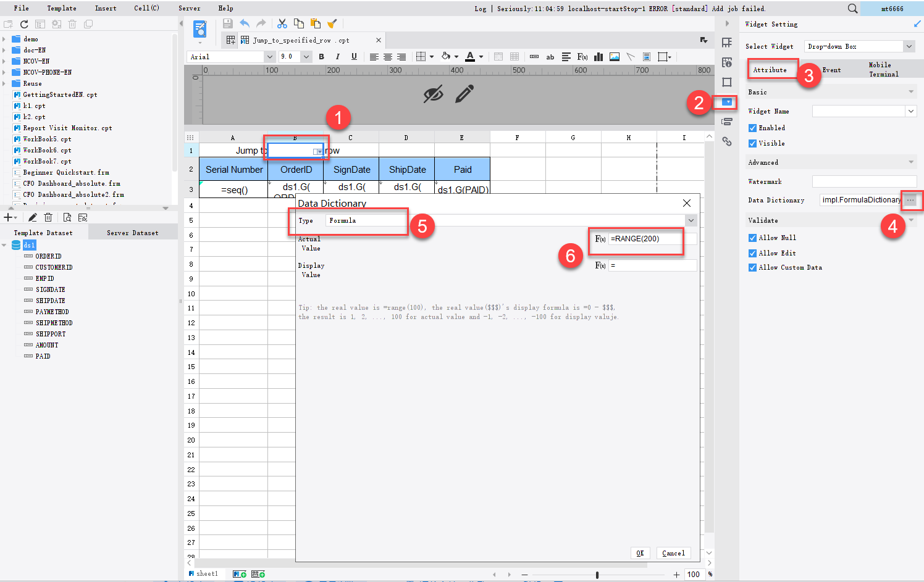Switch to the Event tab
Screen dimensions: 924x582
coord(831,70)
